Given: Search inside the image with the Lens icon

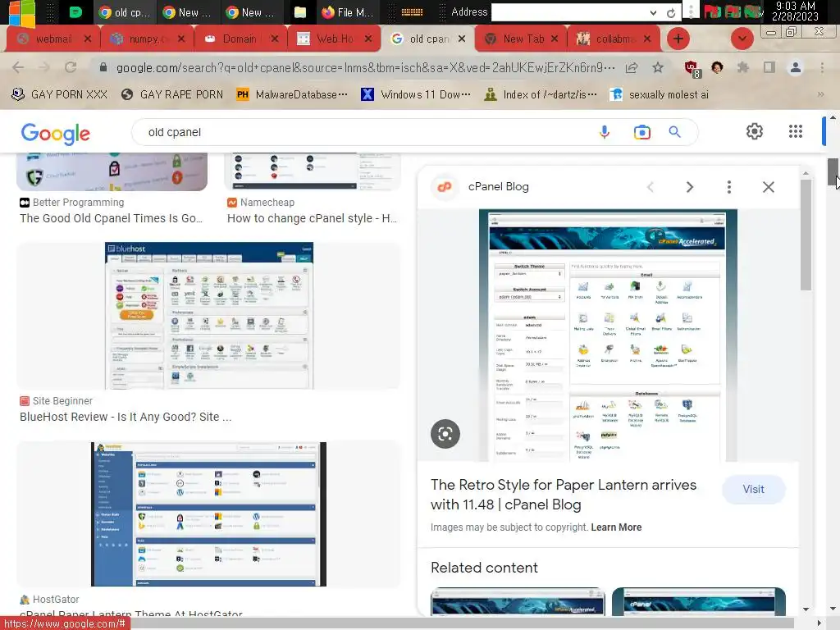Looking at the screenshot, I should (x=445, y=433).
